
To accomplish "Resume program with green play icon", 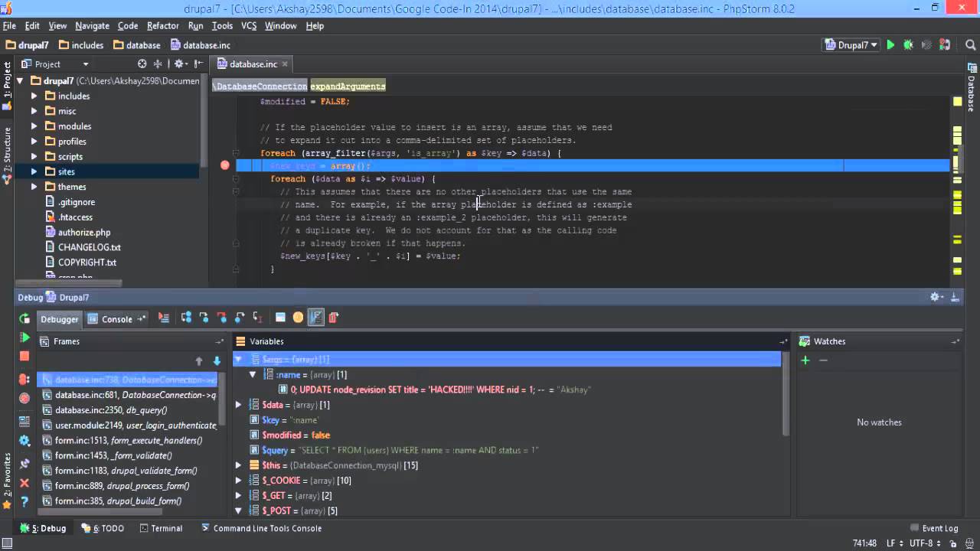I will (x=24, y=337).
